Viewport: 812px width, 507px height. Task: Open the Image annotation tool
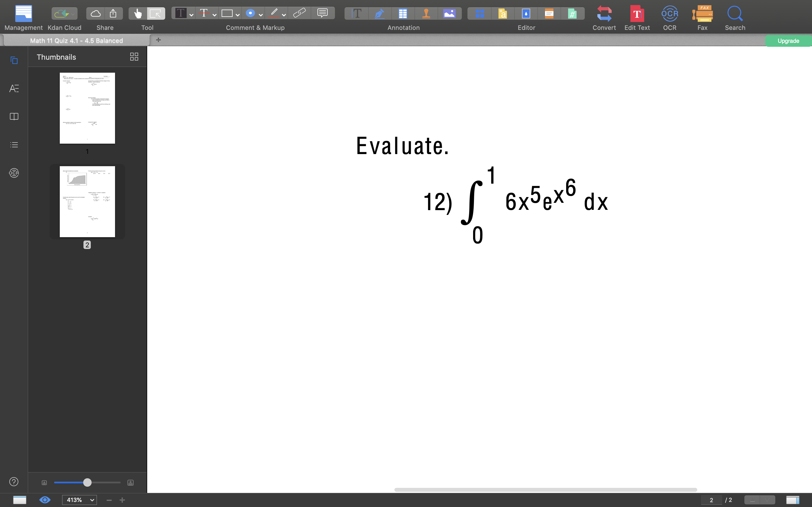pyautogui.click(x=450, y=14)
